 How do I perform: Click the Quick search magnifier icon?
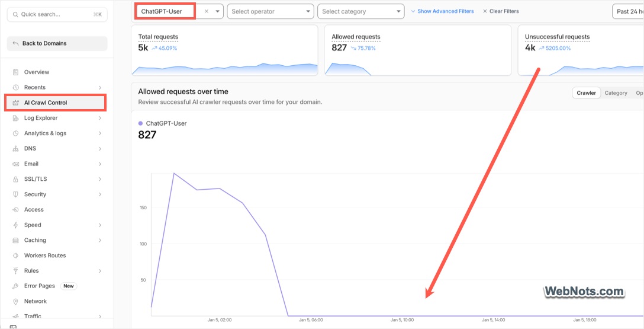click(15, 14)
